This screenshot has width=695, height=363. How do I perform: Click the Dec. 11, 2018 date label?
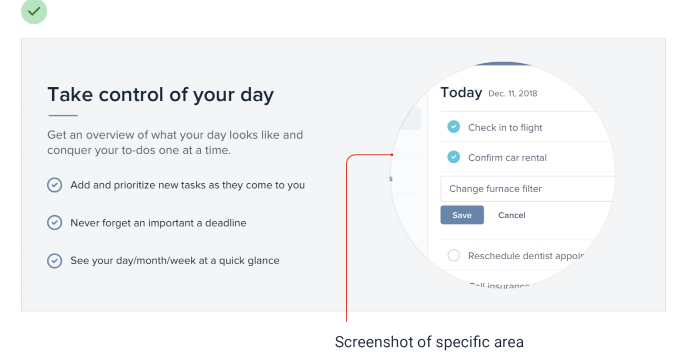[x=513, y=94]
